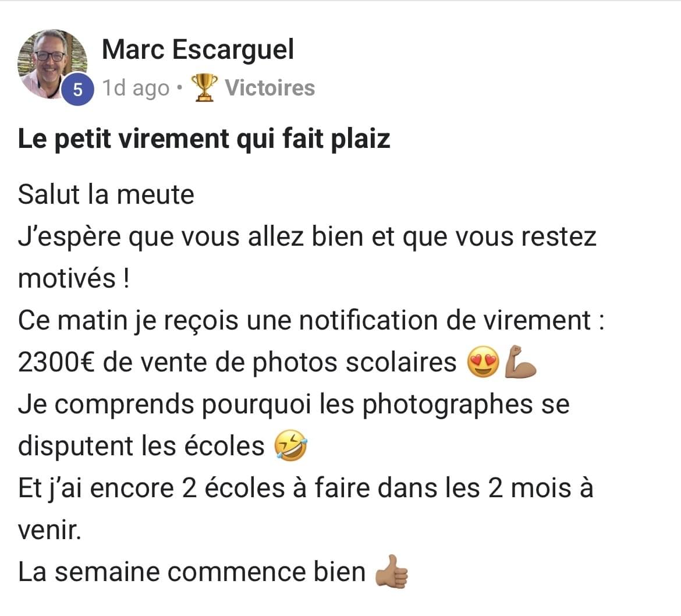Click the line starting "J'espère que vous allez bien"
Image resolution: width=681 pixels, height=616 pixels.
307,238
